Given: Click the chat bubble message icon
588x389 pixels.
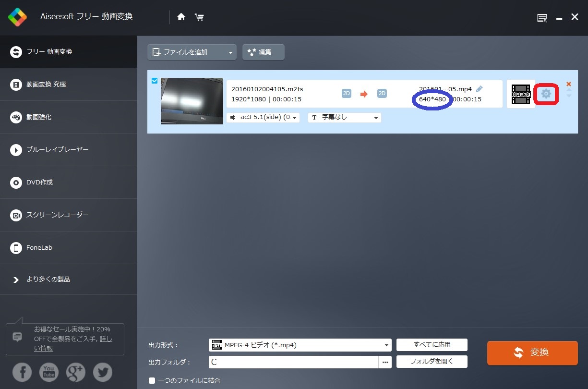Looking at the screenshot, I should pyautogui.click(x=17, y=337).
